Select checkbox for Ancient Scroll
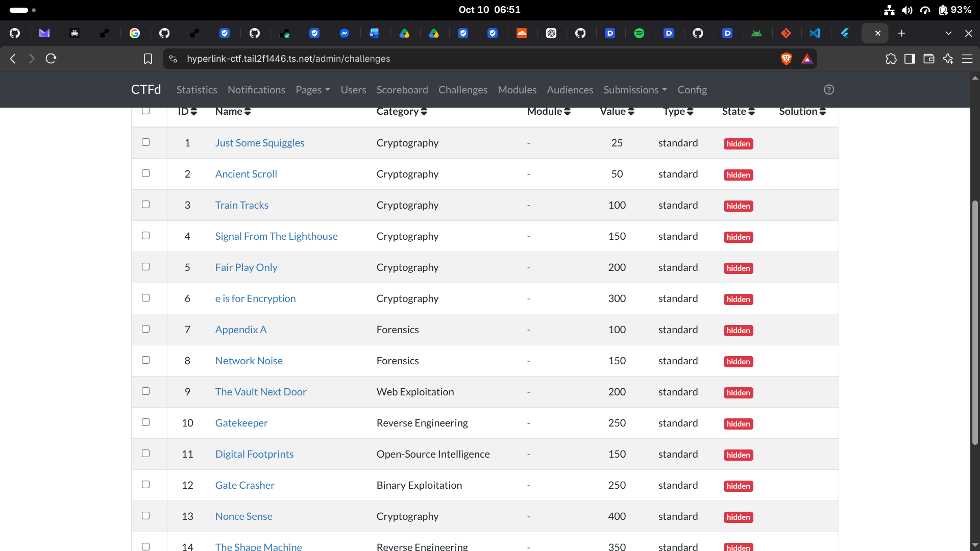This screenshot has width=980, height=551. point(146,173)
